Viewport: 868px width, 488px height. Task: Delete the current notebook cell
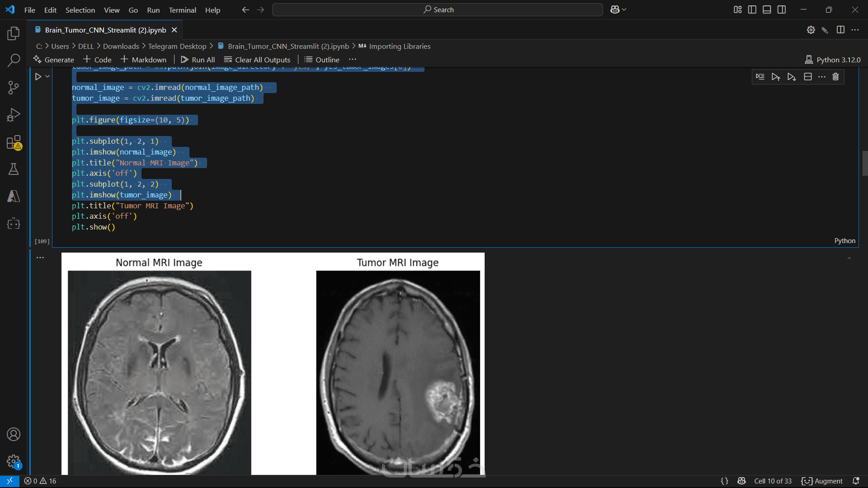[x=835, y=77]
